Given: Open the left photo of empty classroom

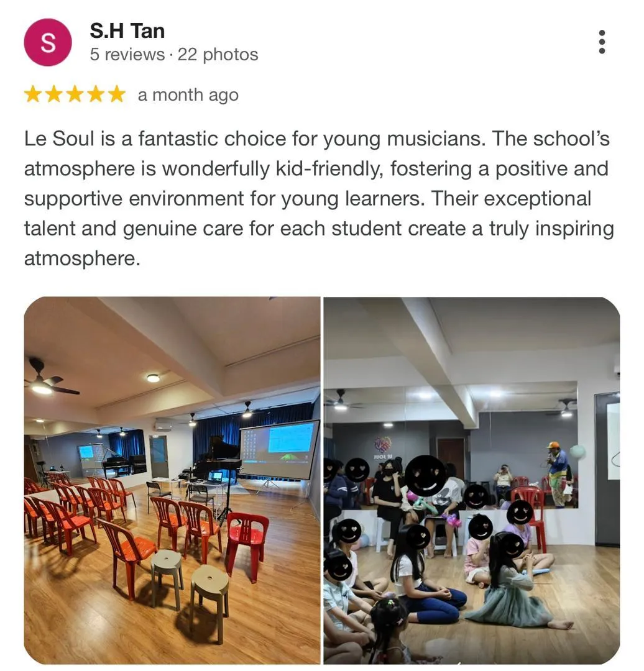Looking at the screenshot, I should (x=172, y=480).
